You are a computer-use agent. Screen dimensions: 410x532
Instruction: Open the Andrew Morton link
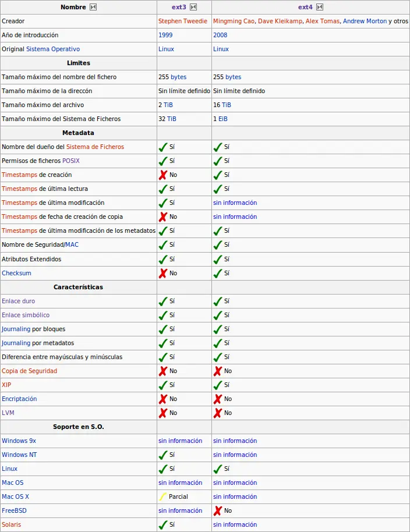coord(365,21)
